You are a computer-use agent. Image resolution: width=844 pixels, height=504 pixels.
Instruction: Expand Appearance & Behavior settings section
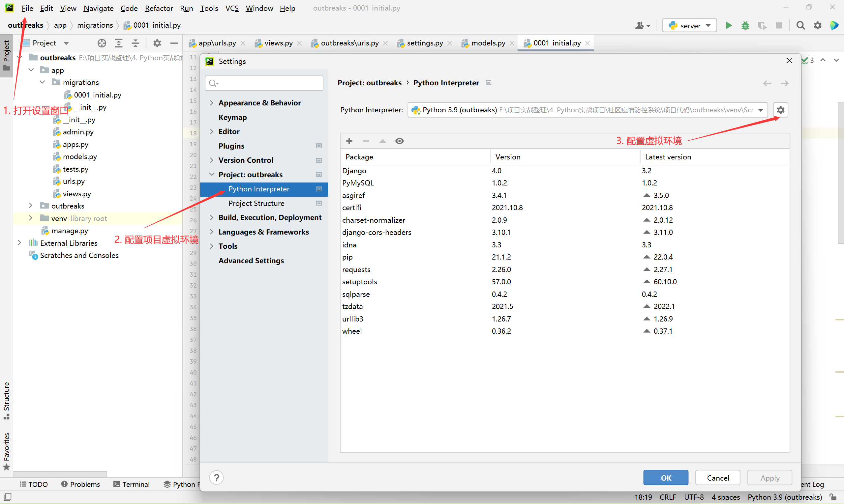[211, 103]
